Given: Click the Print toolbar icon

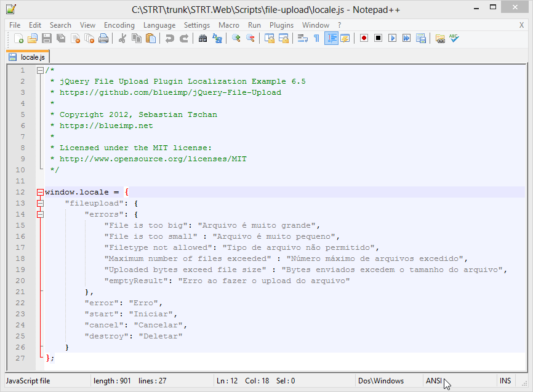Looking at the screenshot, I should pos(103,38).
